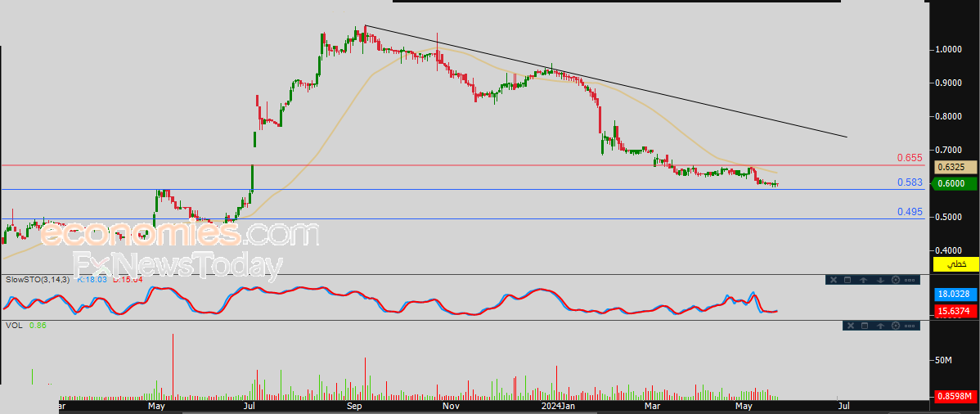
Task: Click the yellow linear scale button
Action: pyautogui.click(x=955, y=264)
